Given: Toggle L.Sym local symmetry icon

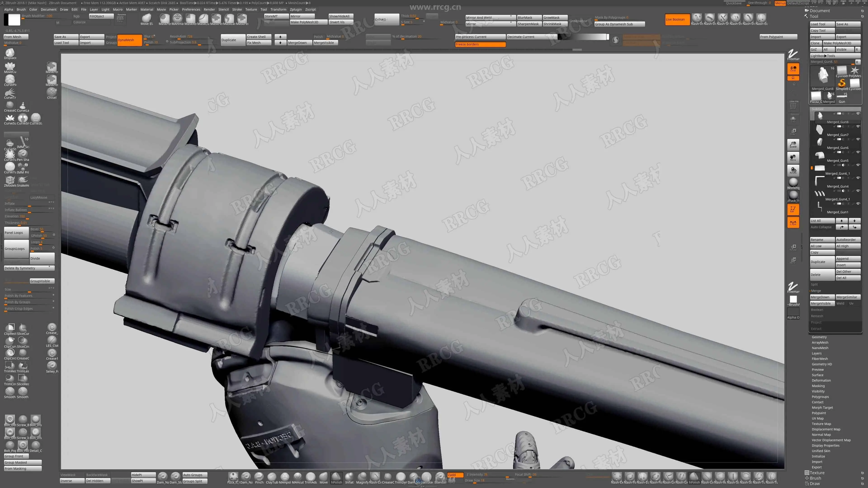Looking at the screenshot, I should pyautogui.click(x=793, y=222).
